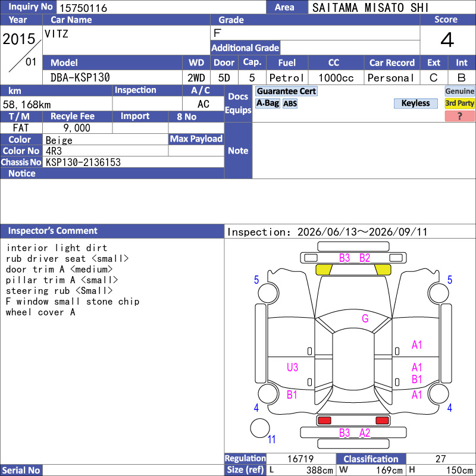The image size is (476, 476).
Task: Click the ABS equipment badge
Action: coord(290,104)
